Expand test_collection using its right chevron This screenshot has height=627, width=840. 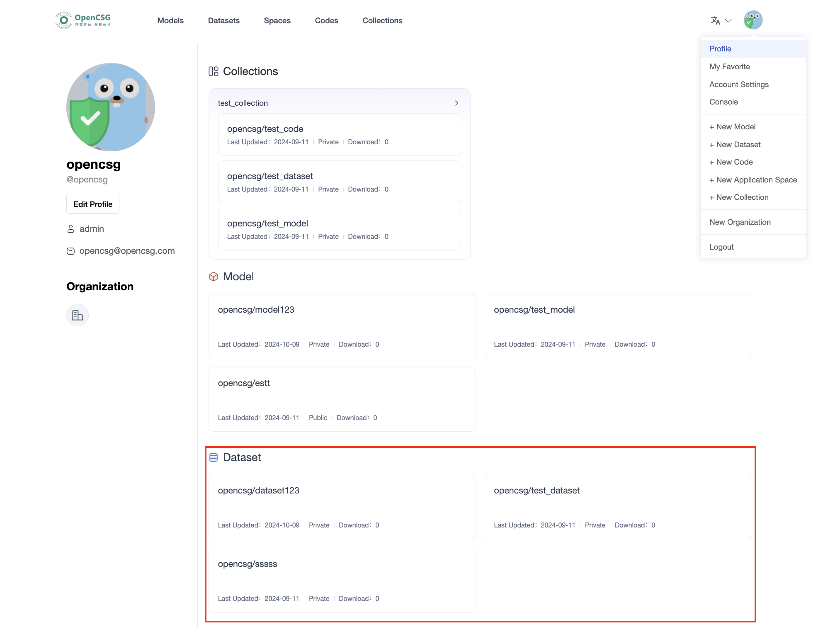click(x=456, y=103)
